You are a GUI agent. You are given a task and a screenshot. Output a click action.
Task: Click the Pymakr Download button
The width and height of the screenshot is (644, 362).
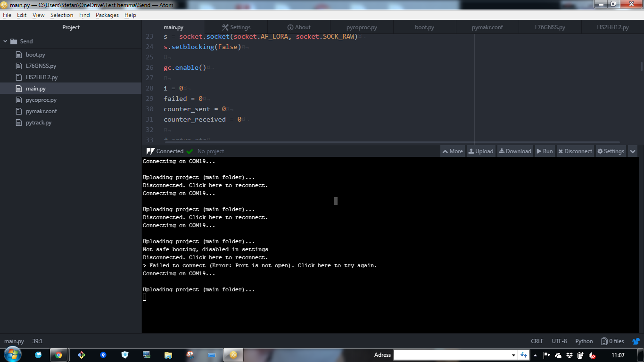[515, 151]
